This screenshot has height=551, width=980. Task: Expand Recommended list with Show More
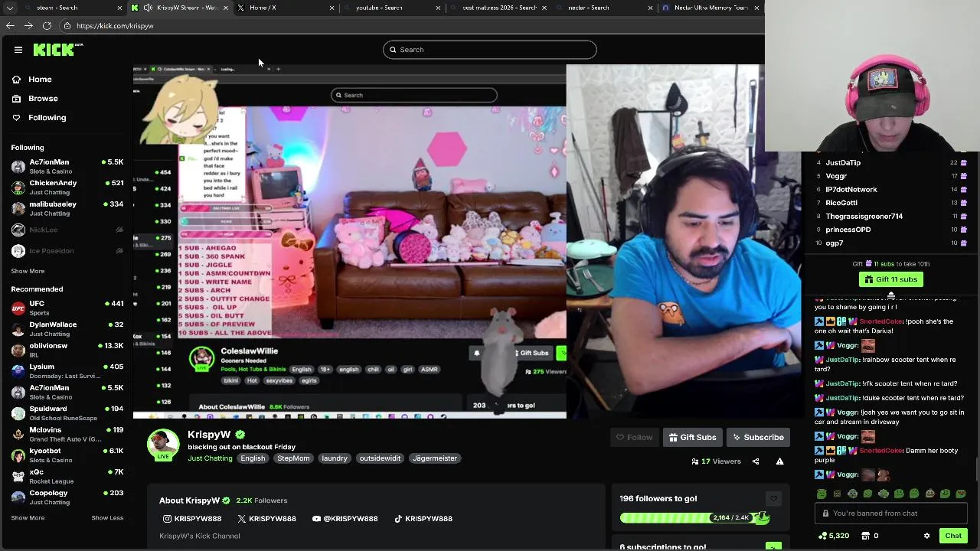28,518
